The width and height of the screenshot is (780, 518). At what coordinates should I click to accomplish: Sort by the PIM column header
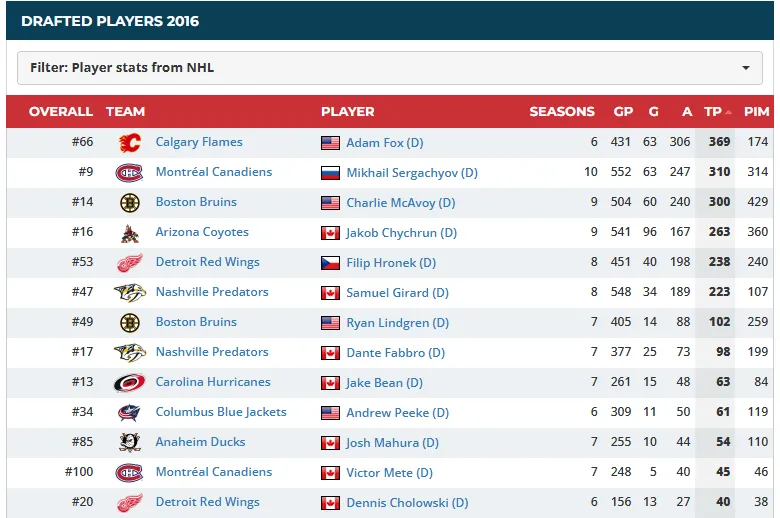coord(756,112)
